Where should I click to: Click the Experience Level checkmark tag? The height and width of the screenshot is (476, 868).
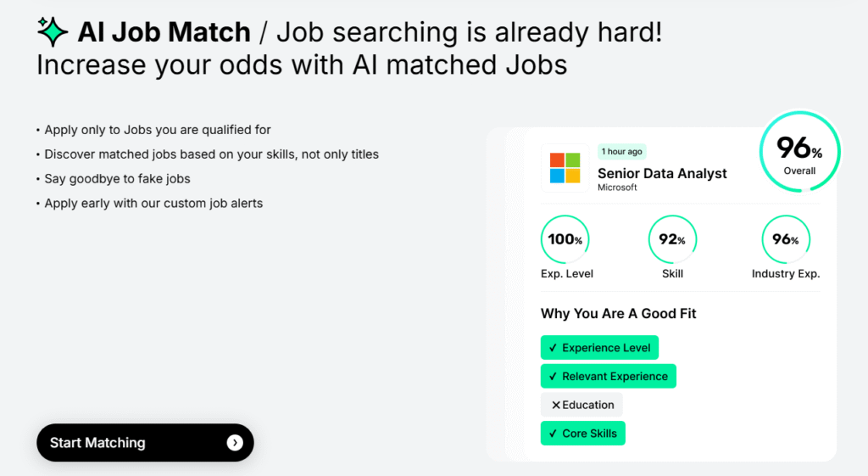tap(599, 348)
